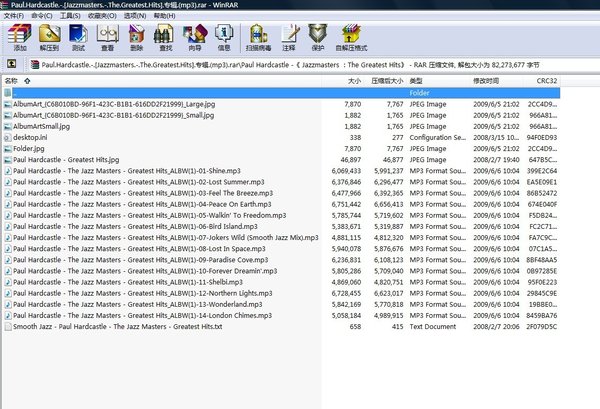Viewport: 600px width, 409px height.
Task: Select the 04-Peace On Earth.mp3 file
Action: click(142, 204)
